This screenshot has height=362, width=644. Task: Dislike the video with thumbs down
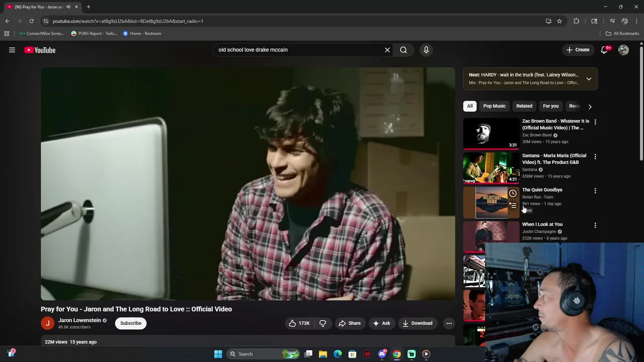(323, 323)
